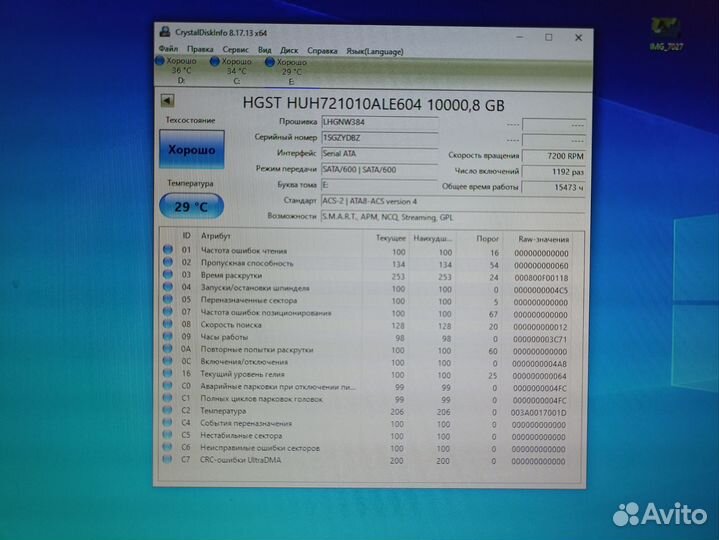Viewport: 719px width, 540px height.
Task: Open the Диск menu
Action: point(289,50)
